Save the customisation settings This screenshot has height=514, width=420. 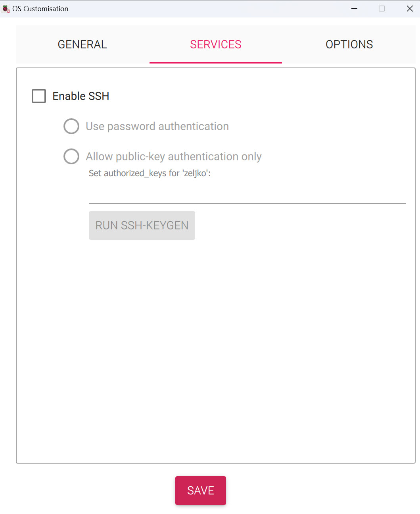pos(201,491)
